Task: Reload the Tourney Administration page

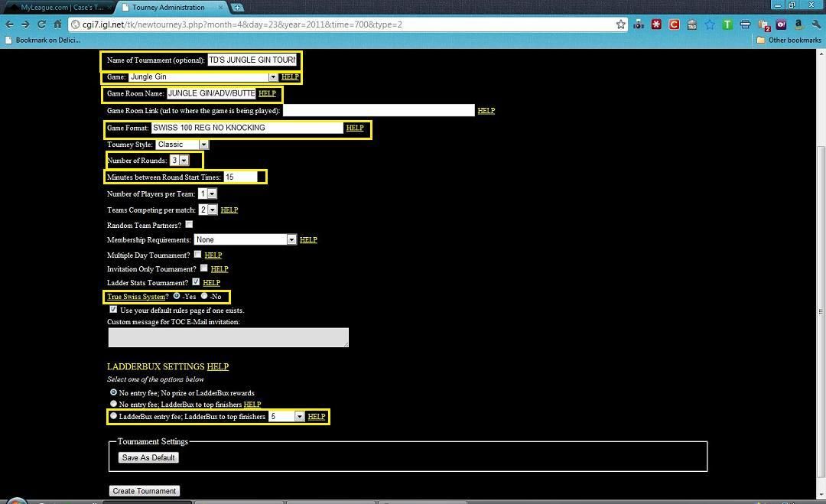Action: [x=41, y=24]
